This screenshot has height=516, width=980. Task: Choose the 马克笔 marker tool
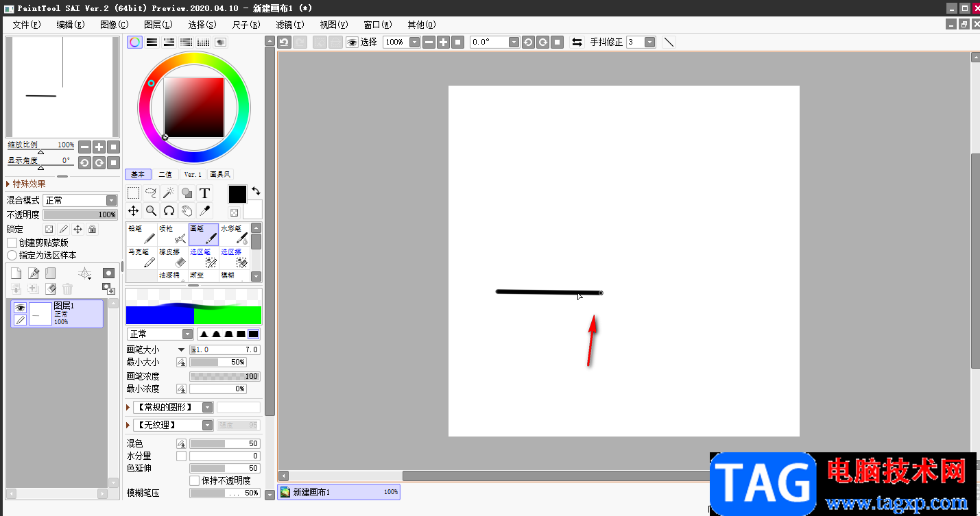point(142,258)
